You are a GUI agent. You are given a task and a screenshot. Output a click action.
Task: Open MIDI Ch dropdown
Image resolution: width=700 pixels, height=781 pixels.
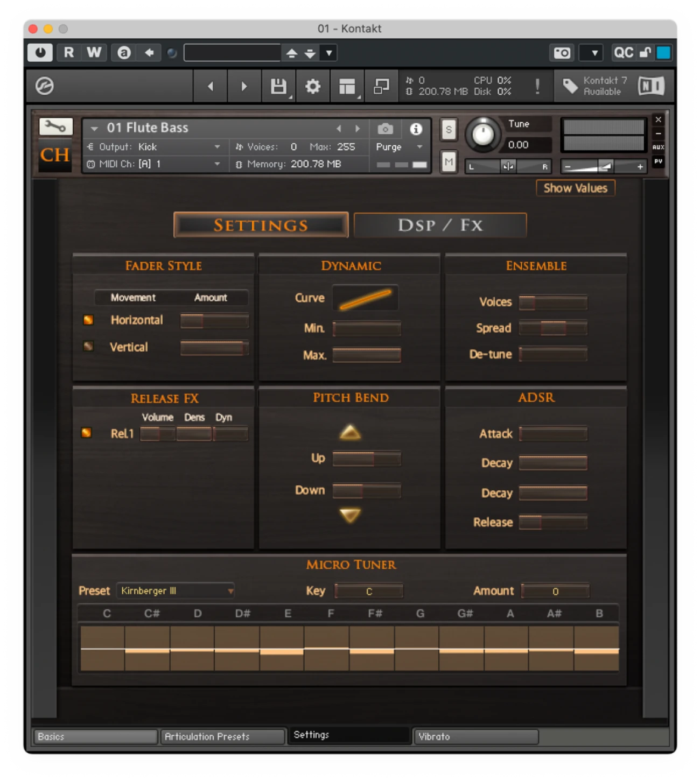click(x=155, y=164)
